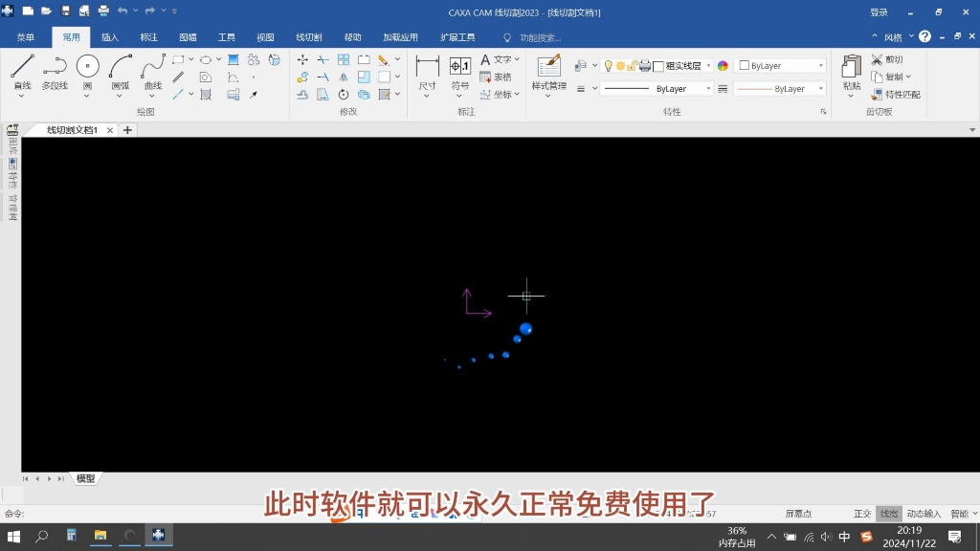
Task: Expand the 复制 copy dropdown
Action: pyautogui.click(x=909, y=77)
